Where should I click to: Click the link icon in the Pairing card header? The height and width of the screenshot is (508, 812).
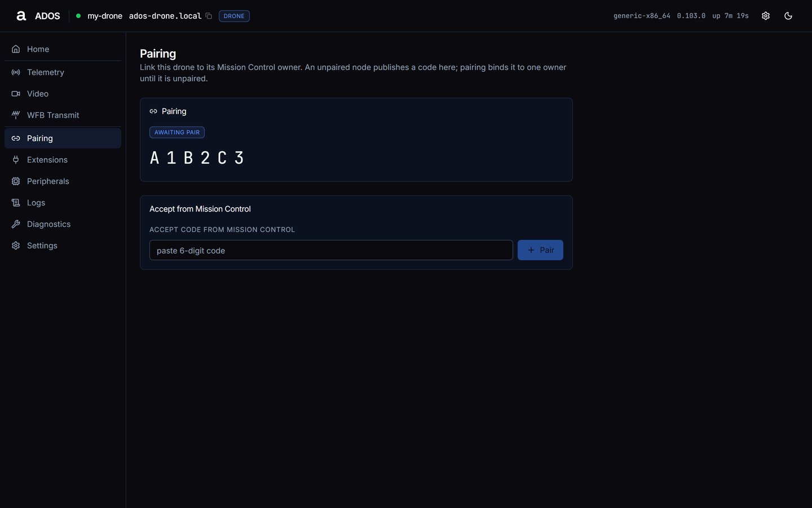(x=153, y=111)
